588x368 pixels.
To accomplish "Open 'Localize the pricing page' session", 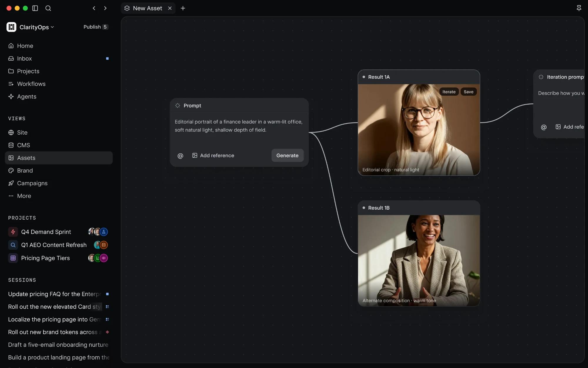I will [x=59, y=319].
